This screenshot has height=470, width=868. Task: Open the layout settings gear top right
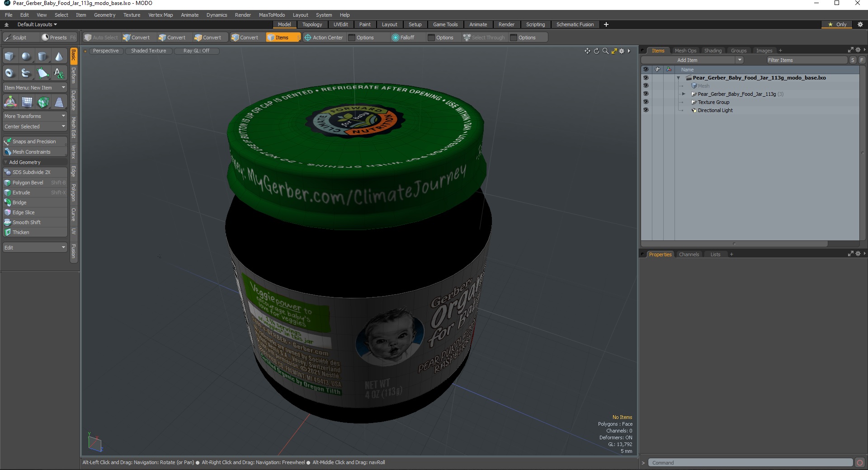860,24
